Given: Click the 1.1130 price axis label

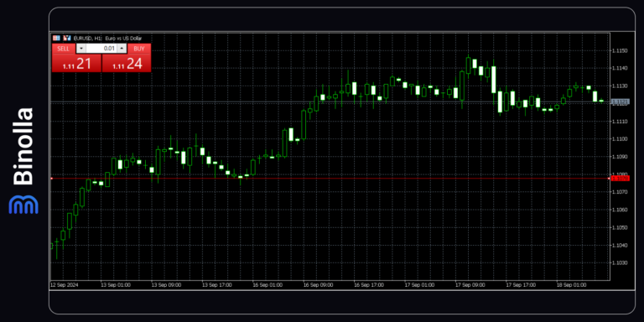Looking at the screenshot, I should pyautogui.click(x=620, y=86).
